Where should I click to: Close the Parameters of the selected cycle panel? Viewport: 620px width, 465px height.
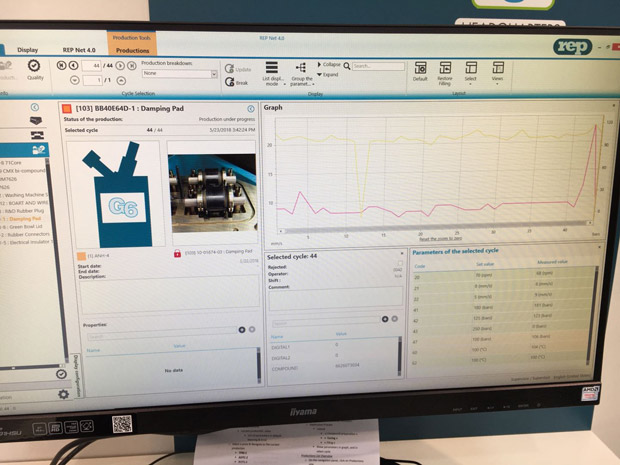click(599, 247)
